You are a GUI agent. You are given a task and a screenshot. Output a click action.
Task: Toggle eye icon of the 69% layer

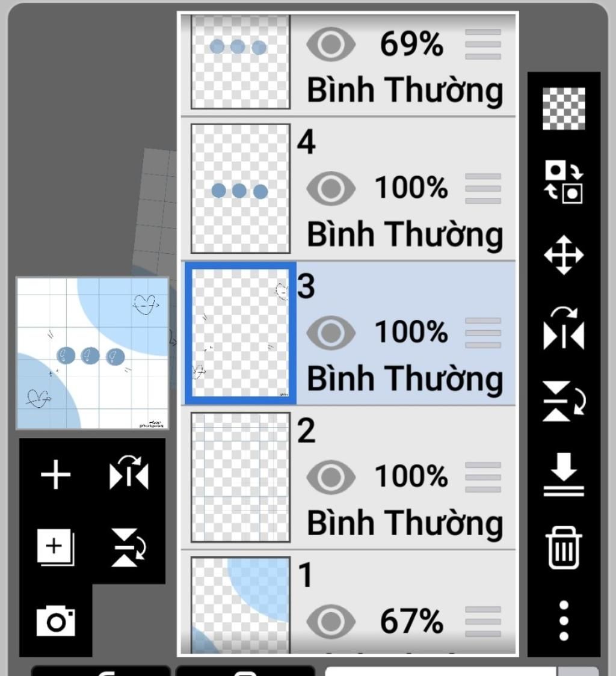[331, 44]
